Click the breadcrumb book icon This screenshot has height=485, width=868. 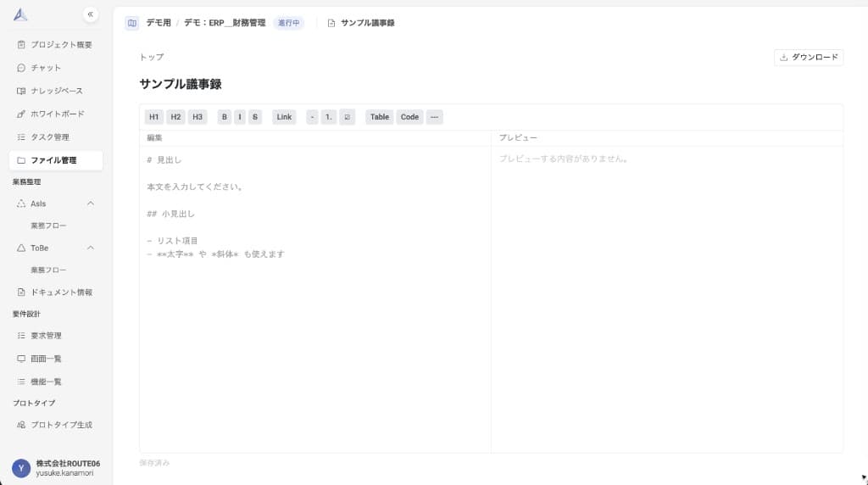coord(131,23)
